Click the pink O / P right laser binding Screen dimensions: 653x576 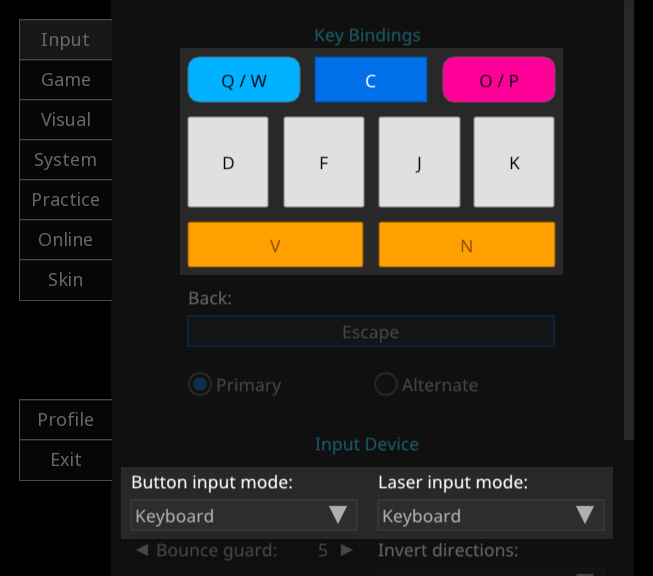click(x=499, y=80)
